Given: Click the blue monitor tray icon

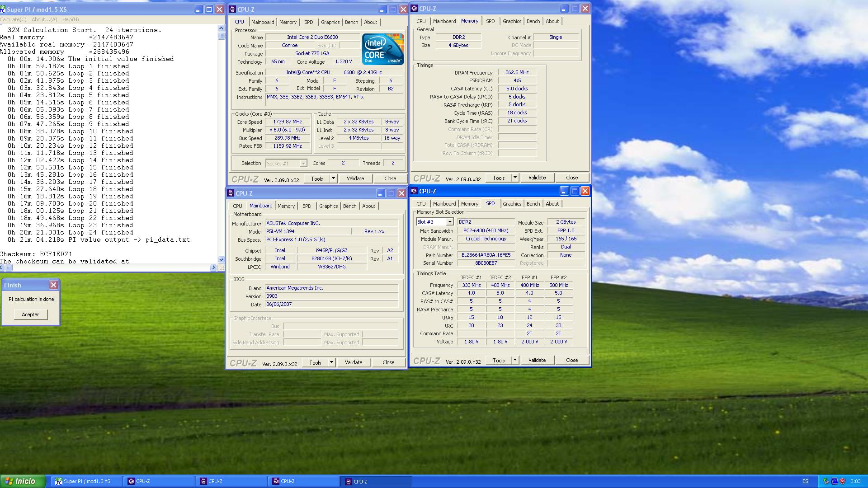Looking at the screenshot, I should 834,481.
